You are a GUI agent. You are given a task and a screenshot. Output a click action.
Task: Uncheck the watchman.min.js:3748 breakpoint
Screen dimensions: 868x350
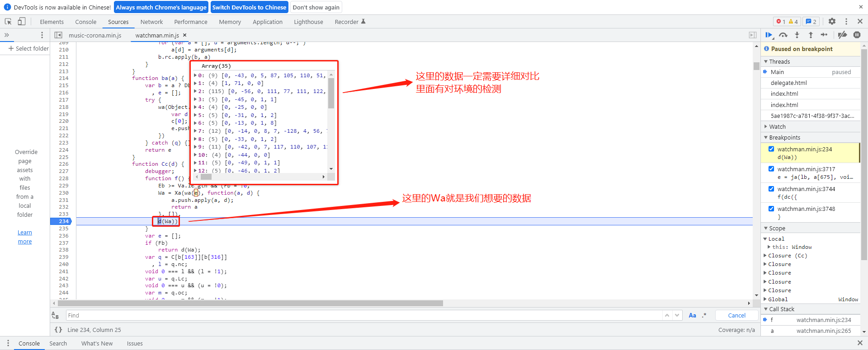pos(771,209)
